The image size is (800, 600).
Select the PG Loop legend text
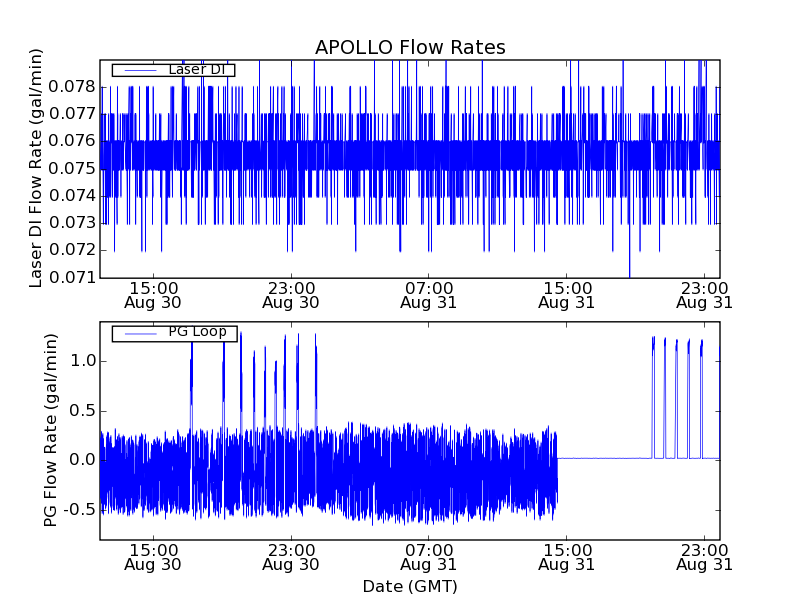[x=196, y=332]
